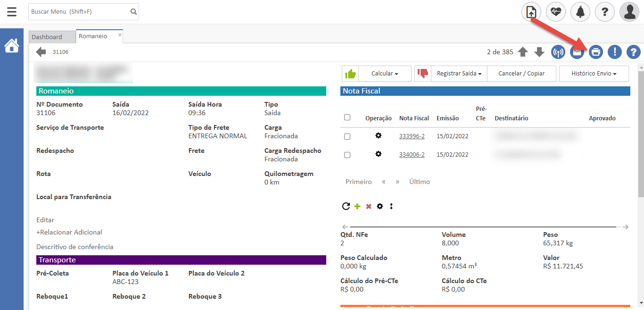This screenshot has width=644, height=310.
Task: Open grid settings gear below table
Action: 380,206
